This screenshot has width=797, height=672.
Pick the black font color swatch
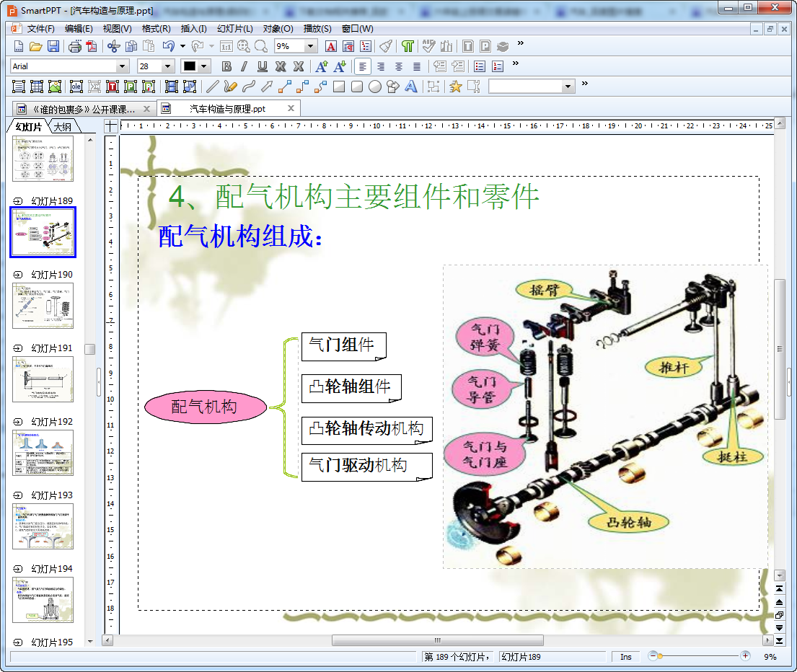click(190, 66)
